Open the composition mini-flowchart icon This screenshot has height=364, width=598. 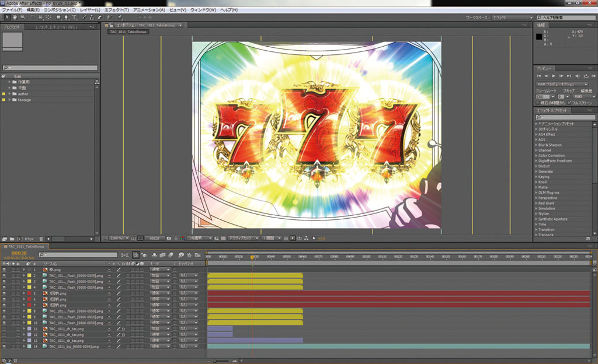pyautogui.click(x=125, y=255)
